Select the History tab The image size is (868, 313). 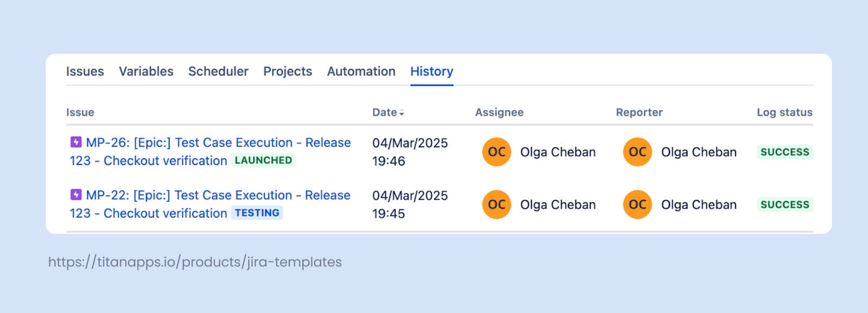point(432,72)
